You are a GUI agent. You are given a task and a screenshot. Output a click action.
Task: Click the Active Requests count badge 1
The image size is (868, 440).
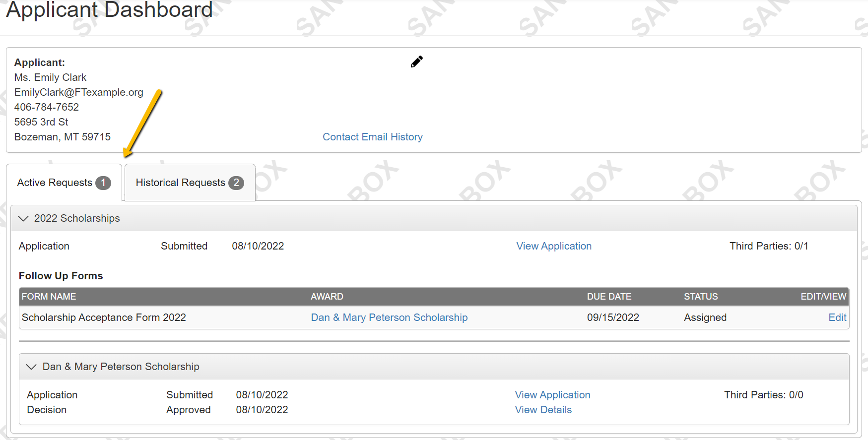tap(103, 183)
